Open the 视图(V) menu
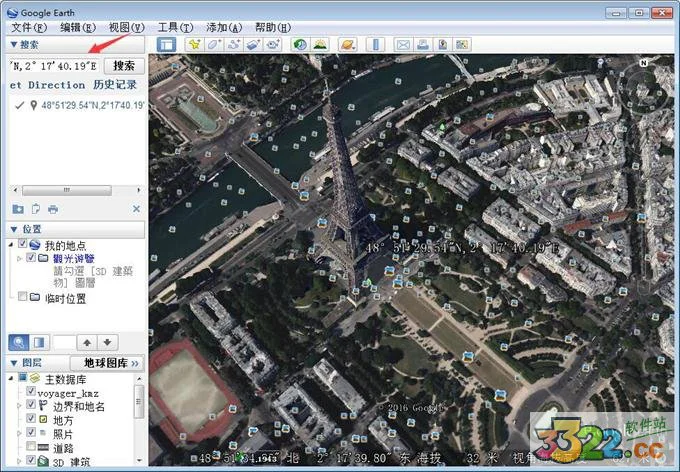Screen dimensions: 680x472 [x=126, y=27]
